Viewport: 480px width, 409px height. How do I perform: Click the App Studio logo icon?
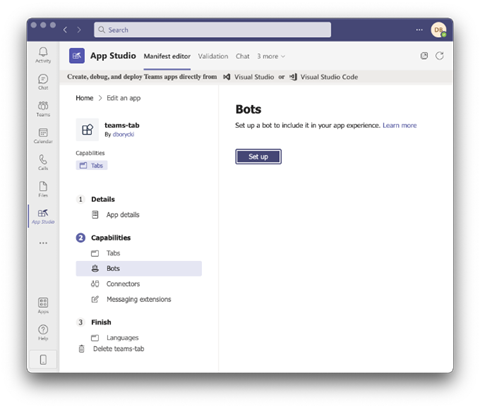click(x=77, y=56)
